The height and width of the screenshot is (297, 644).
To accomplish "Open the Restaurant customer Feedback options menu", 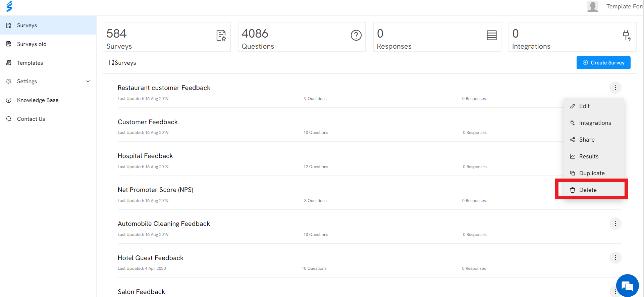I will click(x=615, y=88).
